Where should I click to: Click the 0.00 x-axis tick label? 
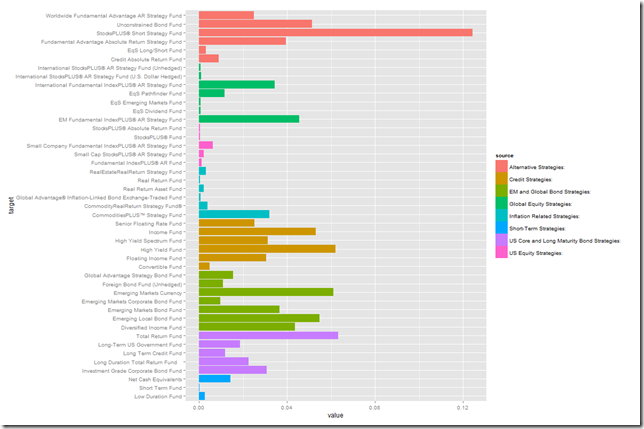(x=199, y=408)
